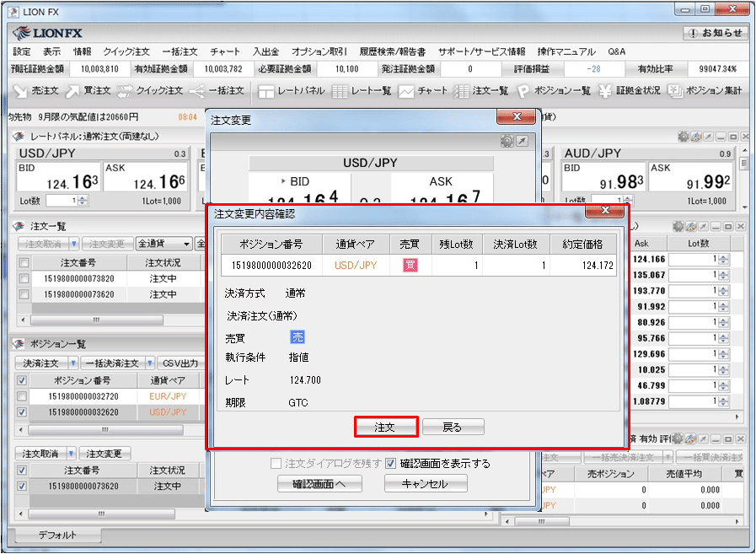Click palette icon of the Ask/Lot数 rate list panel
756x554 pixels.
691,226
